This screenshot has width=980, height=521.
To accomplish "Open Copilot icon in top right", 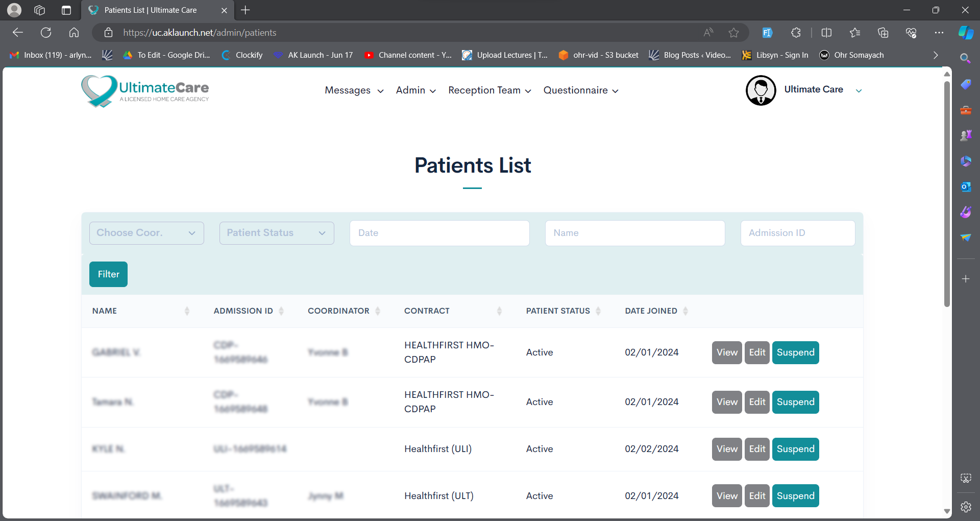I will 966,33.
